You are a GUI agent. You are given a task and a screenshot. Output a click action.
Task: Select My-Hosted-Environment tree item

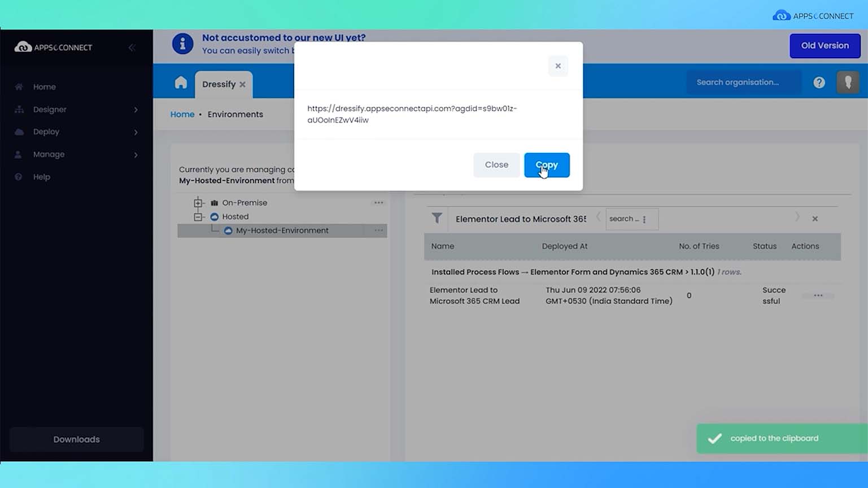pos(282,230)
